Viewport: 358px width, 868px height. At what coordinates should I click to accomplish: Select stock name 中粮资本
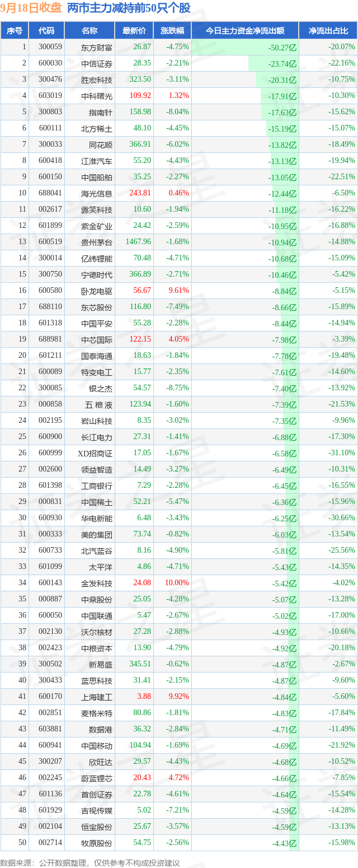[97, 648]
